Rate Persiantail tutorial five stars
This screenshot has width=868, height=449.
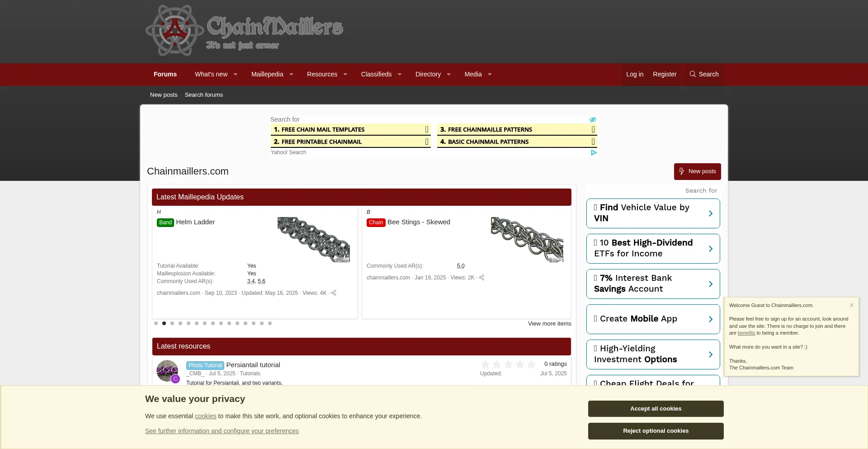(531, 364)
